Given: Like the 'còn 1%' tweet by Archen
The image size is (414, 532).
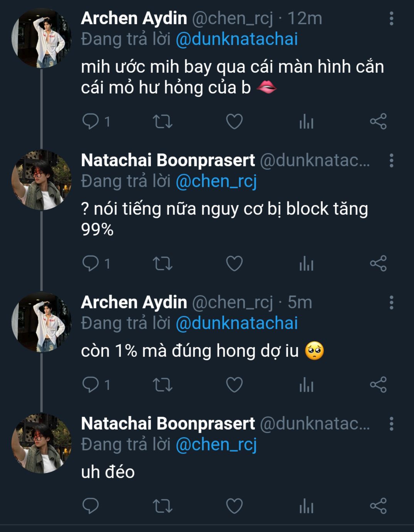Looking at the screenshot, I should tap(234, 385).
